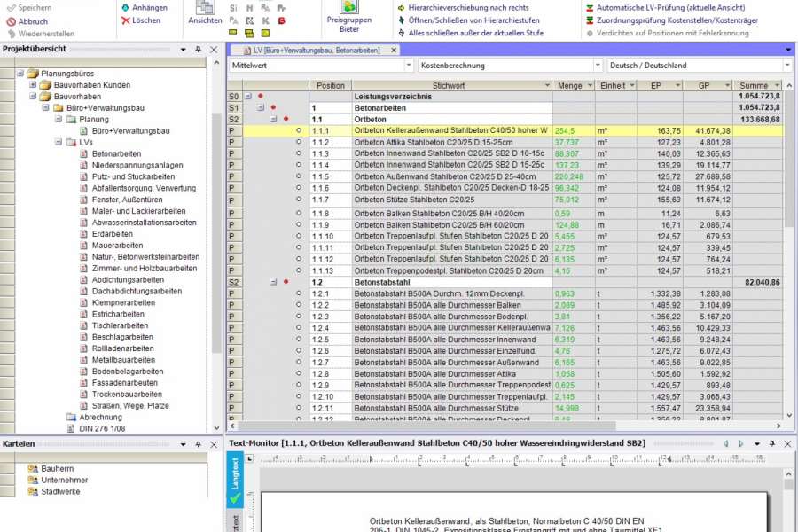Open Preisgruppen Bieter
The image size is (798, 532).
[349, 17]
